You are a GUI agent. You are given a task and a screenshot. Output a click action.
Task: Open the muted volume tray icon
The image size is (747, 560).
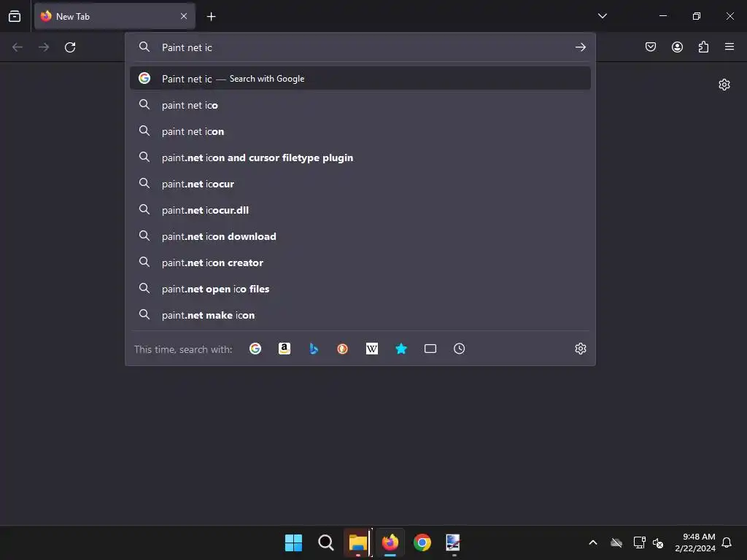659,542
